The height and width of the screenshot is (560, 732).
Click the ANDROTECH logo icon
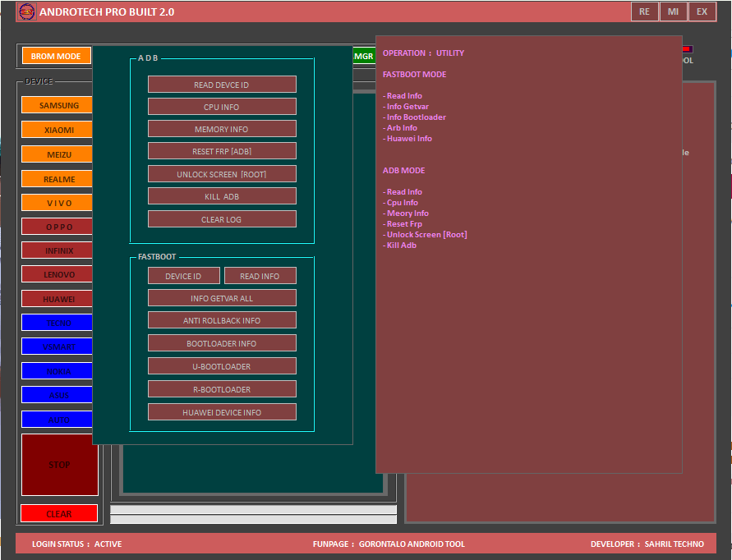click(27, 11)
